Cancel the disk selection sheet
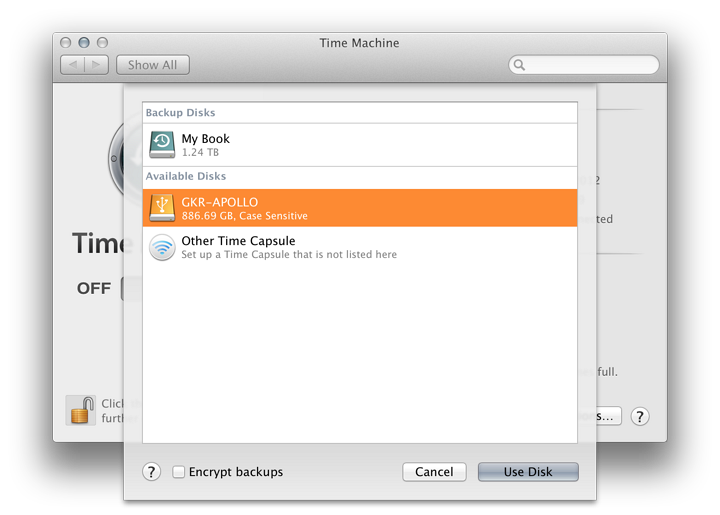Screen dimensions: 720x515 point(434,471)
